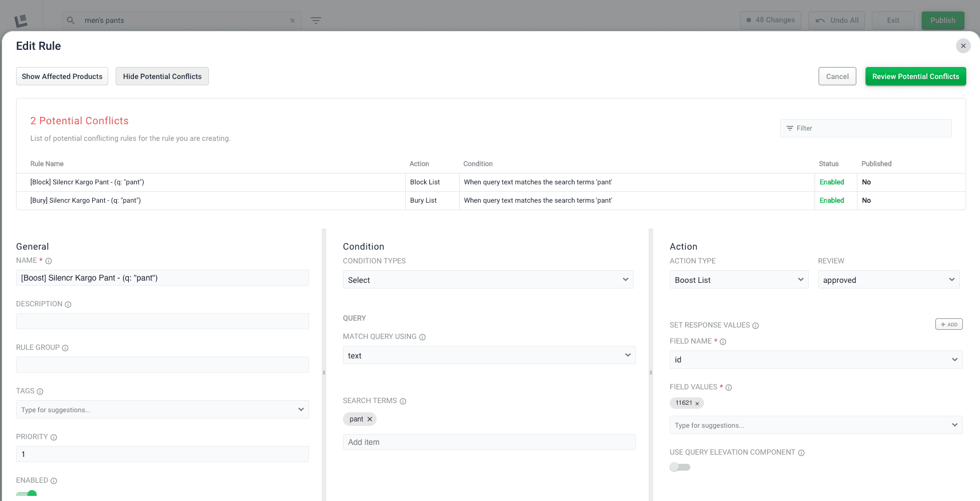Select the [Bury] Silencr Kargo Pant row
The image size is (980, 501).
click(491, 200)
